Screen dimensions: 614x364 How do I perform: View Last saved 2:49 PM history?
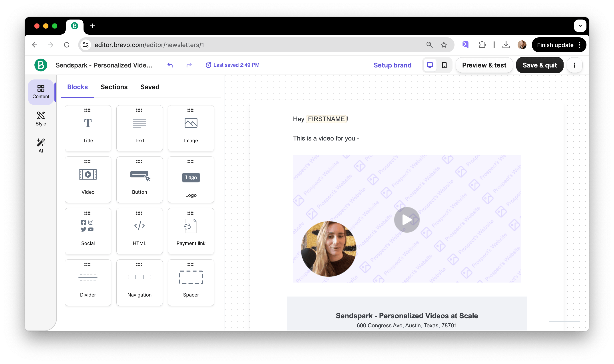[232, 65]
